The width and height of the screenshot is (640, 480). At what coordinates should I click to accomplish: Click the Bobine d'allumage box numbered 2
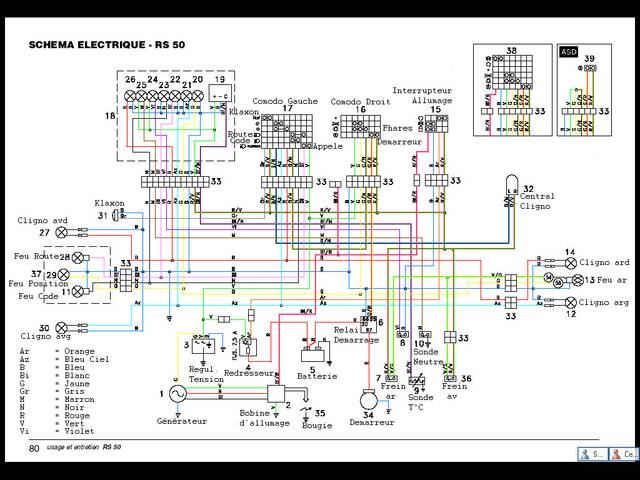(276, 394)
